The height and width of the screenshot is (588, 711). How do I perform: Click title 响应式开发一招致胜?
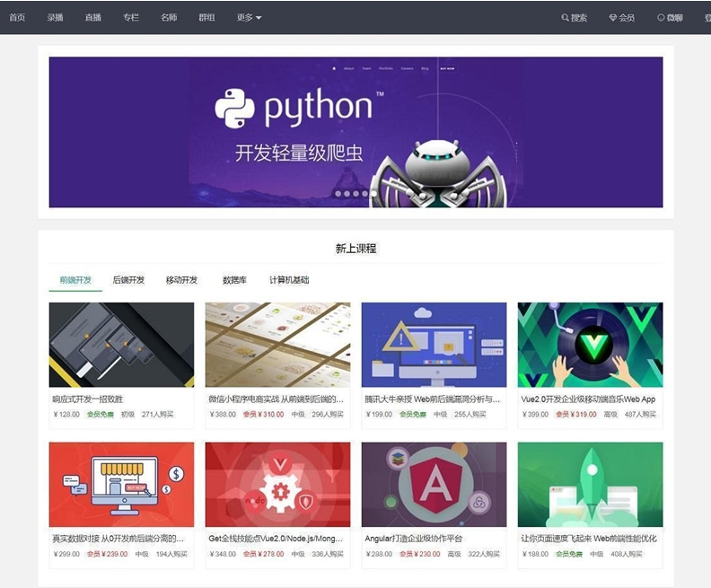click(87, 399)
